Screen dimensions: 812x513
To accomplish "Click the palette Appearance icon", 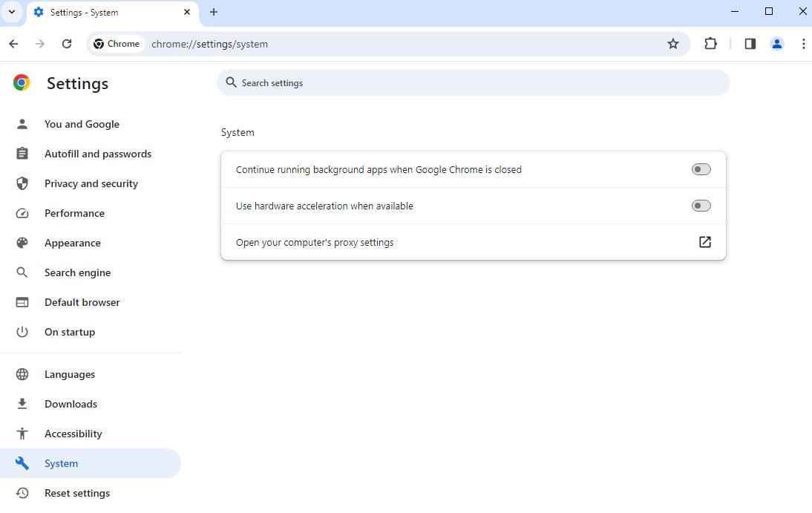I will 22,243.
